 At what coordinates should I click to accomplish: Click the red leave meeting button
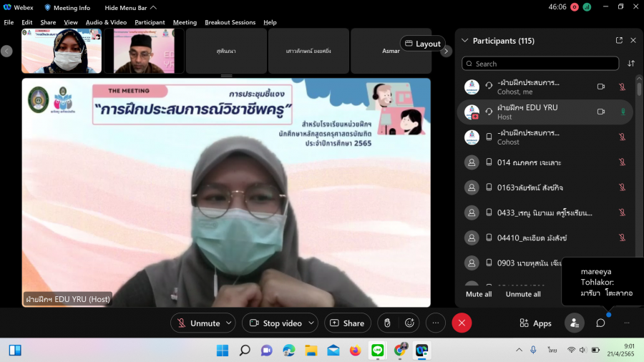click(x=462, y=323)
